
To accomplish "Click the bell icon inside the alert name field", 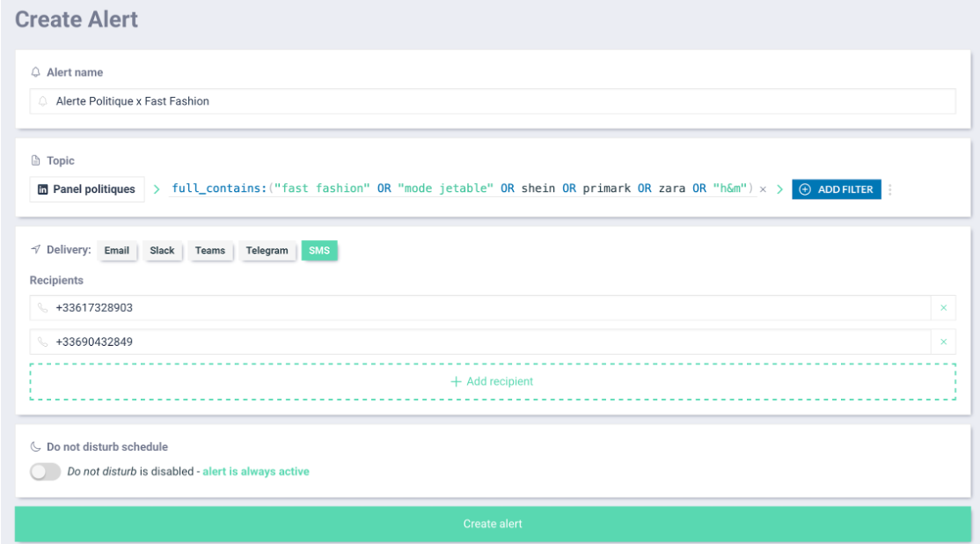I will tap(42, 101).
